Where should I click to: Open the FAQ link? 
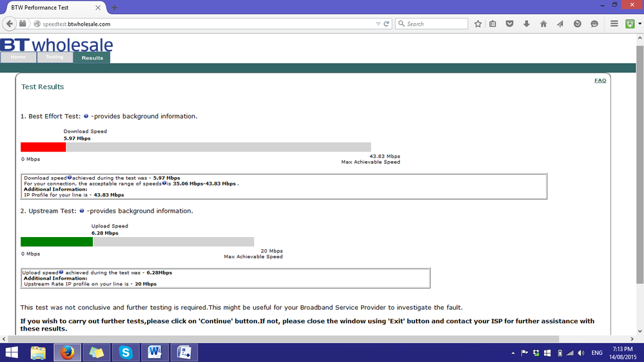coord(600,81)
